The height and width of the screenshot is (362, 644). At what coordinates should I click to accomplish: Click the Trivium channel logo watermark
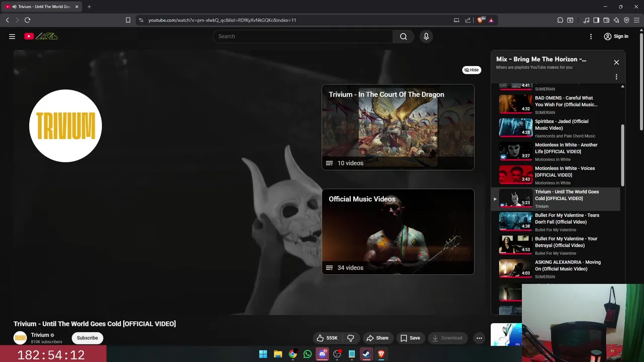coord(65,126)
